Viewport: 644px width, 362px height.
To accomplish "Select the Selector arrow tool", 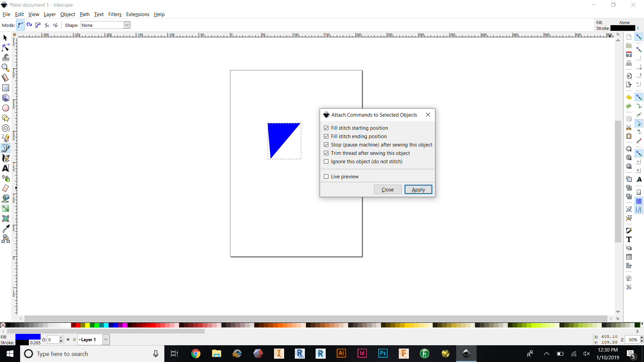I will pyautogui.click(x=5, y=38).
